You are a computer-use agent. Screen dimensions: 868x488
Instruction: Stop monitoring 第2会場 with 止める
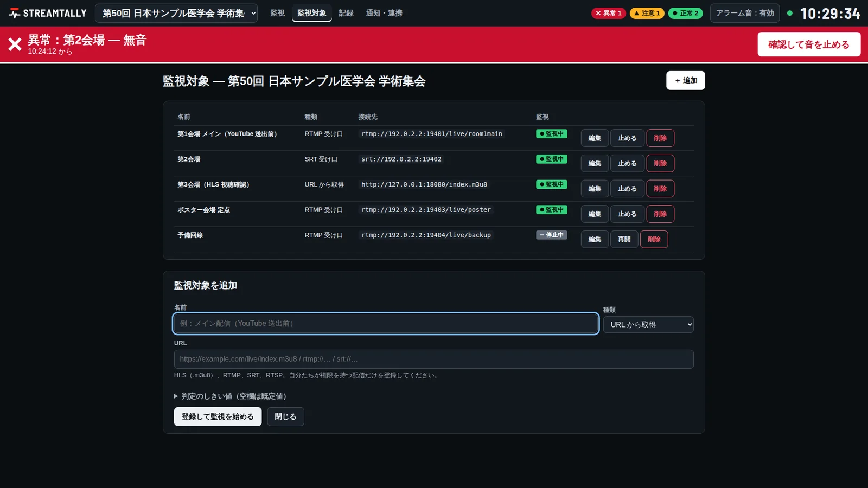(627, 163)
